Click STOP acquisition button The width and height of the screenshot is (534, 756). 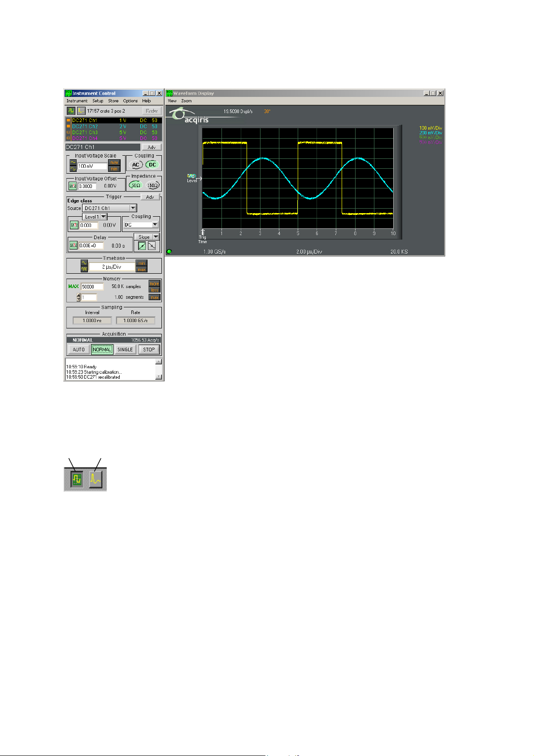point(149,350)
